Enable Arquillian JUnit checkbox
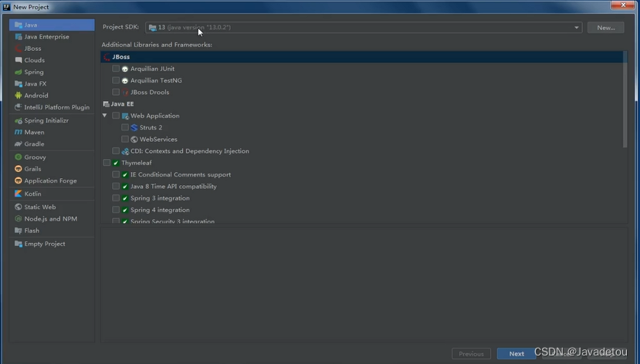640x364 pixels. [116, 69]
